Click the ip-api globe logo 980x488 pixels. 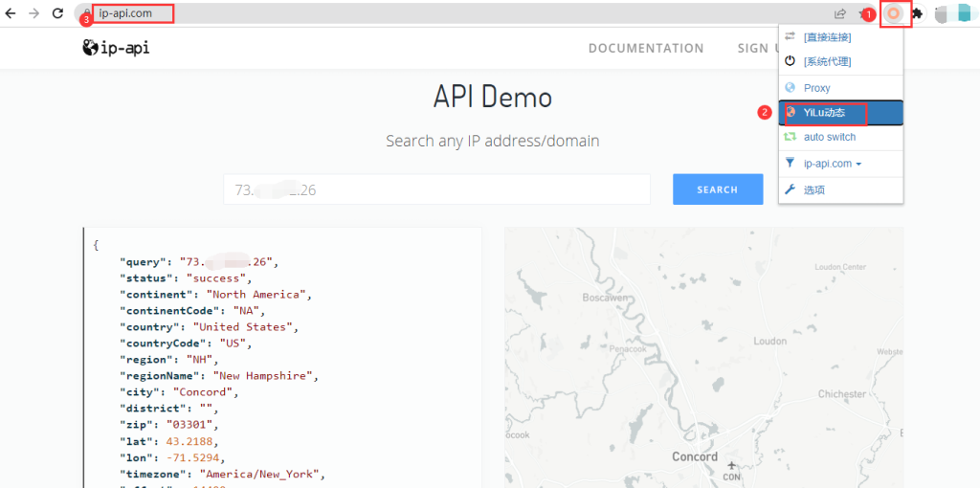pos(116,48)
